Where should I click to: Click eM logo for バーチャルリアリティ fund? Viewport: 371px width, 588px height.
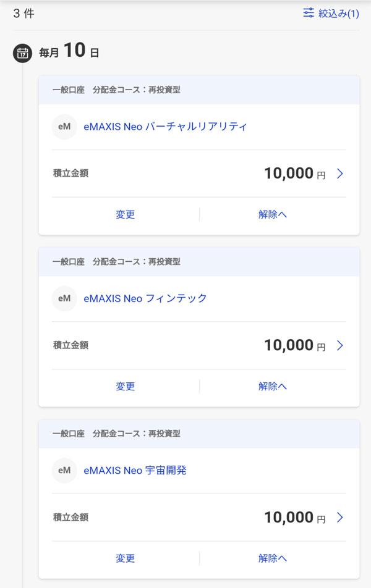pyautogui.click(x=64, y=127)
